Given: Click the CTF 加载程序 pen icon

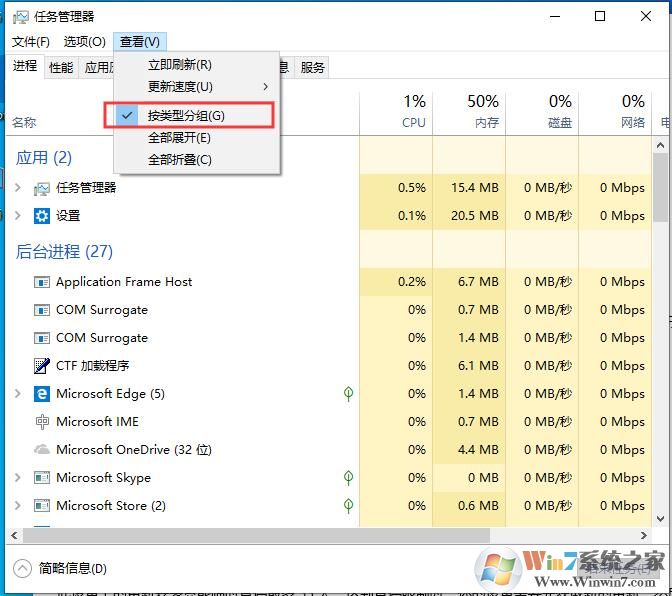Looking at the screenshot, I should point(42,366).
